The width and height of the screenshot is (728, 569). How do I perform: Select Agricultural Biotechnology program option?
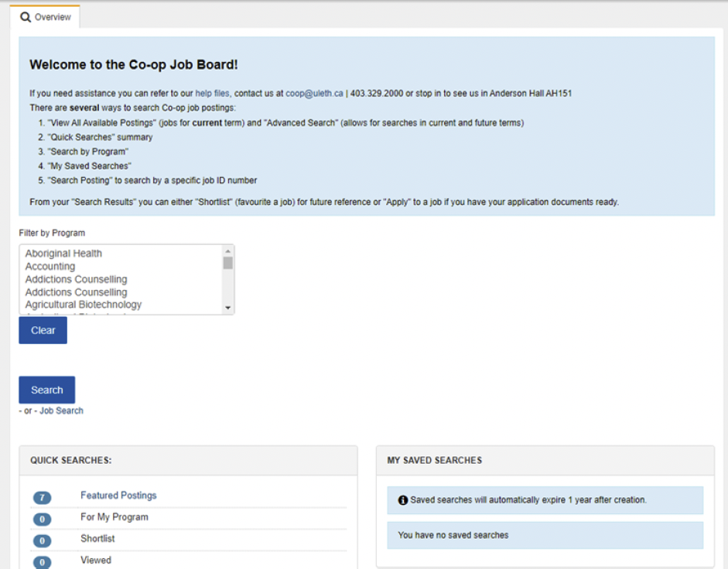point(84,305)
